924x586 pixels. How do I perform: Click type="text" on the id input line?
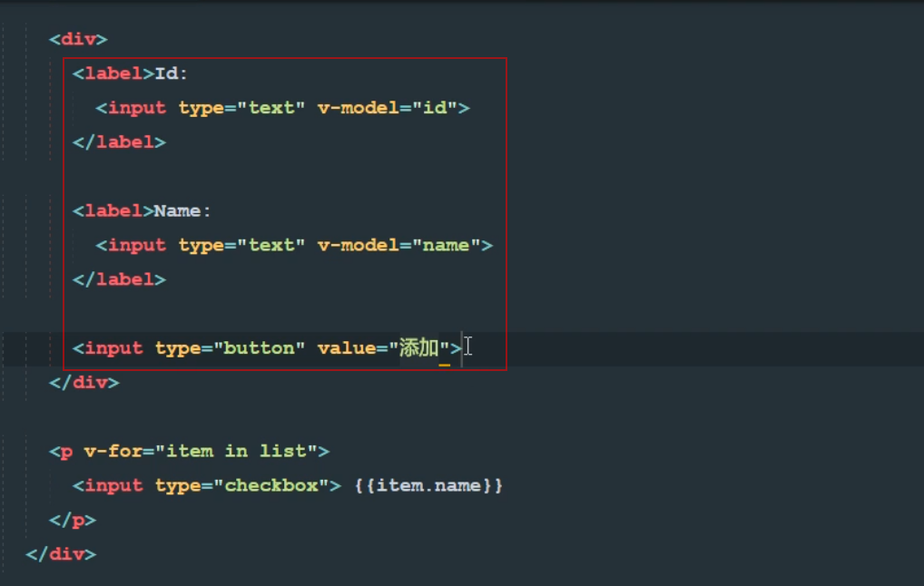click(x=241, y=108)
